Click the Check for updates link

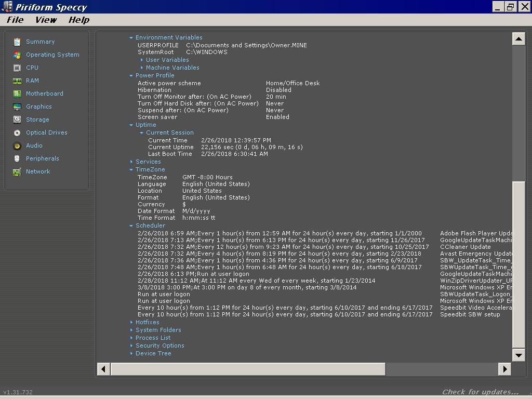pos(480,392)
